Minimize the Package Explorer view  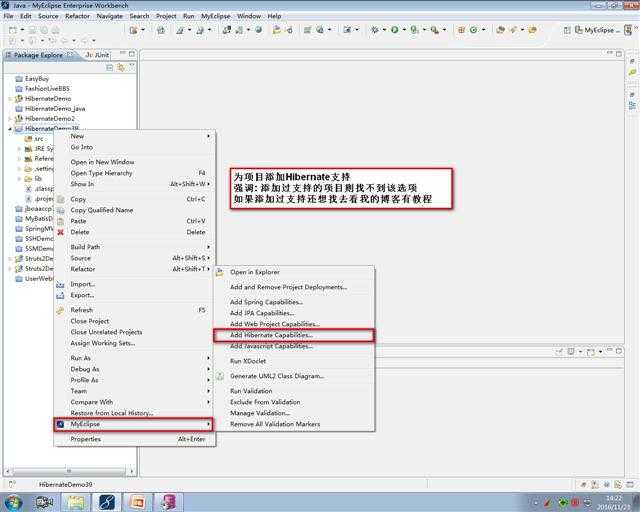tap(122, 53)
